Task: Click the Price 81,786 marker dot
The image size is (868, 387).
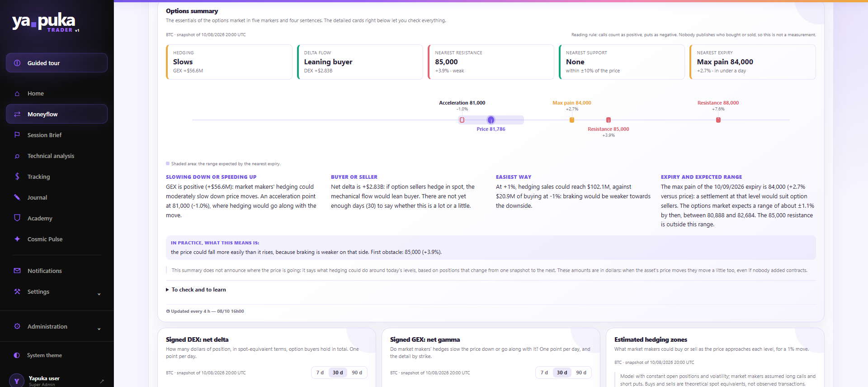Action: (x=491, y=120)
